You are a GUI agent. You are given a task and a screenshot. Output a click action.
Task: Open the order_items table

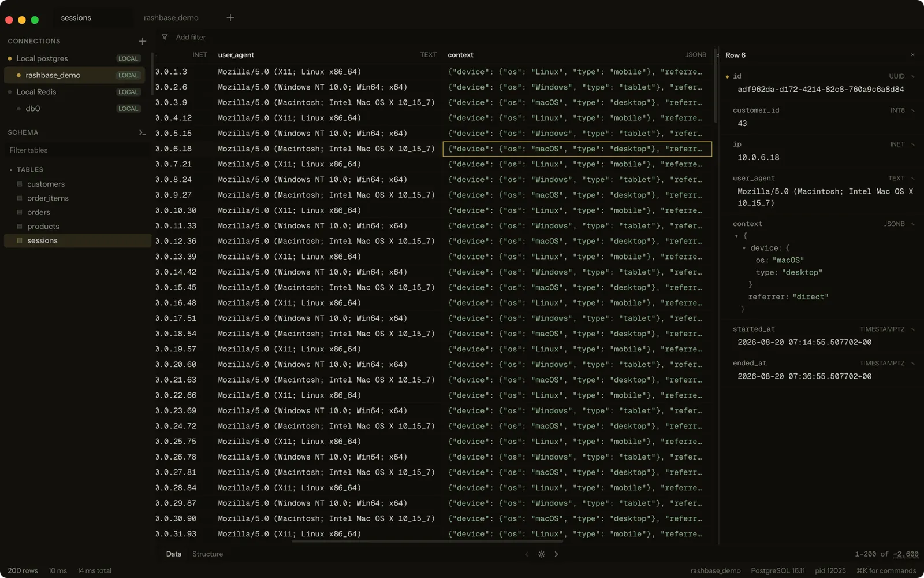(77, 198)
